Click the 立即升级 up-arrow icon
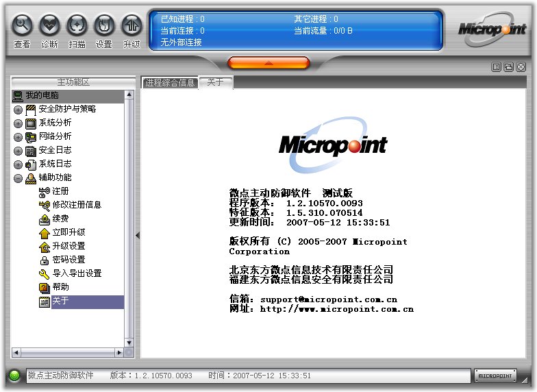The width and height of the screenshot is (537, 392). (x=45, y=233)
